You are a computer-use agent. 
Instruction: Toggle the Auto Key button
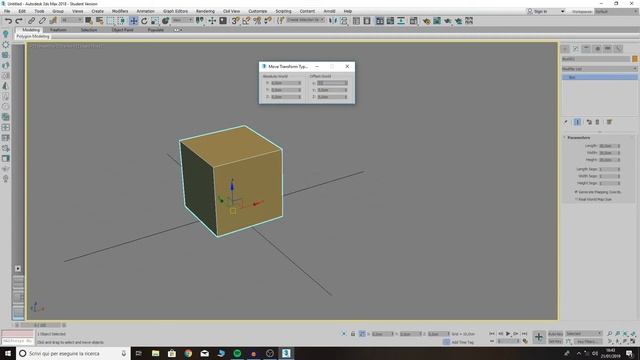click(555, 334)
